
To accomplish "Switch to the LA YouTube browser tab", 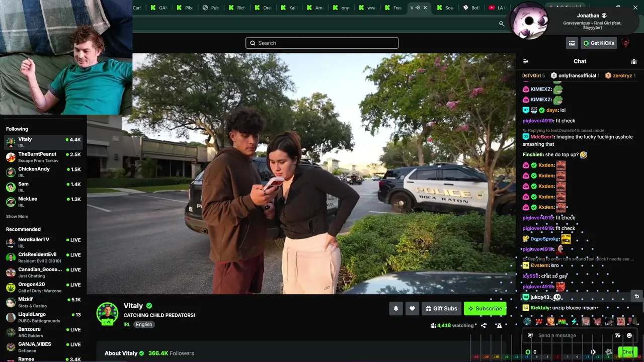I will coord(498,8).
